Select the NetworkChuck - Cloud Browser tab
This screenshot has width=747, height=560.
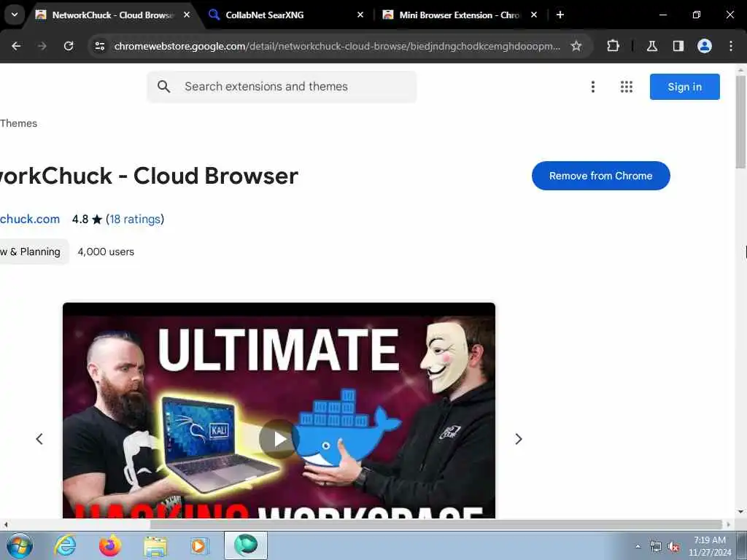point(112,15)
